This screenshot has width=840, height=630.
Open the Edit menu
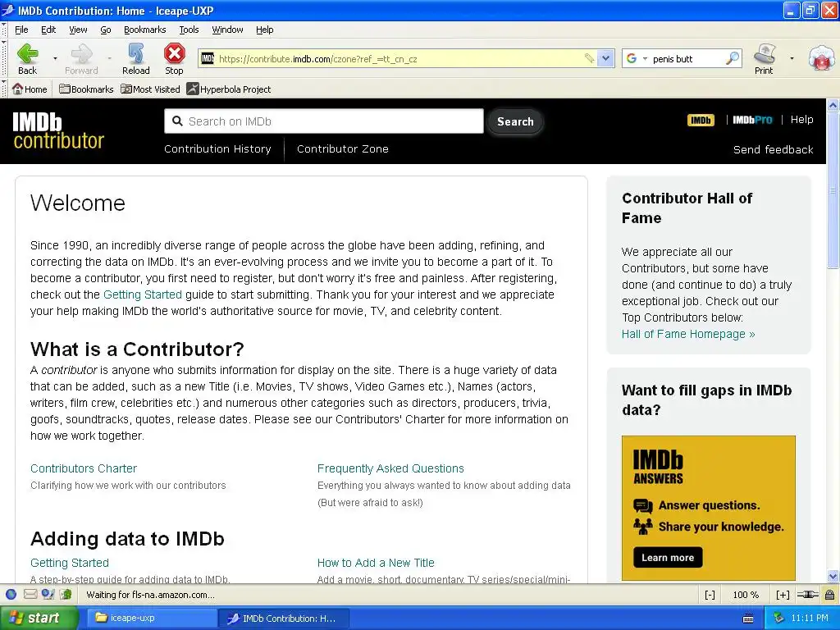(x=48, y=30)
